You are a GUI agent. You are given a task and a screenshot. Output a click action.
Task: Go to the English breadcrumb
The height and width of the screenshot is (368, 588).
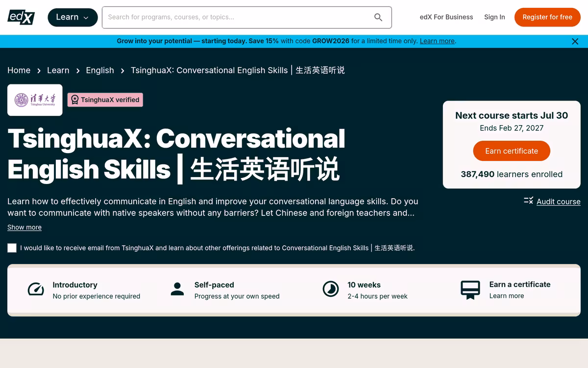coord(100,71)
